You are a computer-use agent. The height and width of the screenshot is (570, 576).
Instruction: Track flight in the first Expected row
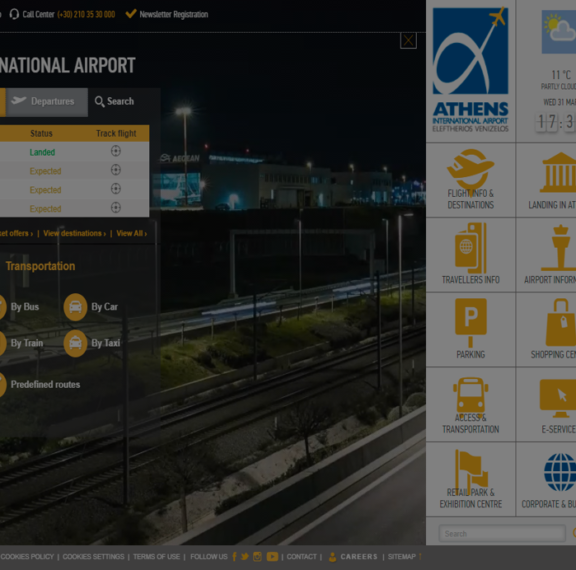(x=116, y=170)
